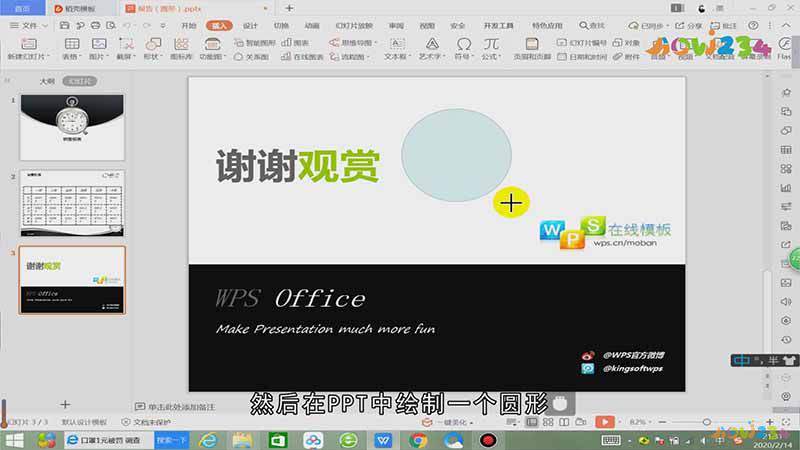Insert a table with the 表格 icon
The width and height of the screenshot is (800, 450).
pyautogui.click(x=71, y=49)
